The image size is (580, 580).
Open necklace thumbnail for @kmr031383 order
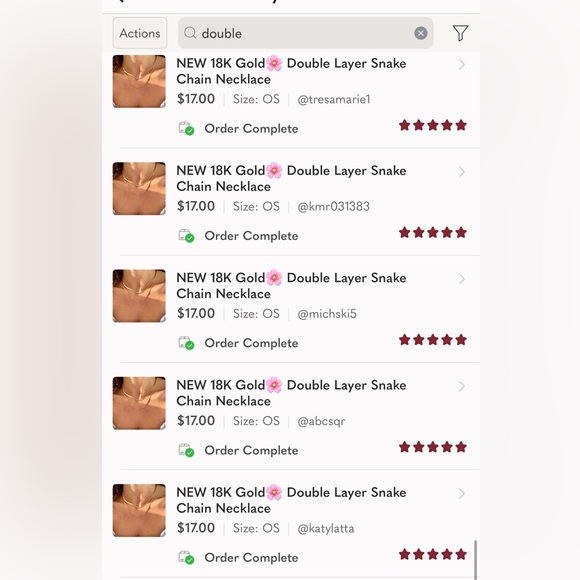[139, 189]
